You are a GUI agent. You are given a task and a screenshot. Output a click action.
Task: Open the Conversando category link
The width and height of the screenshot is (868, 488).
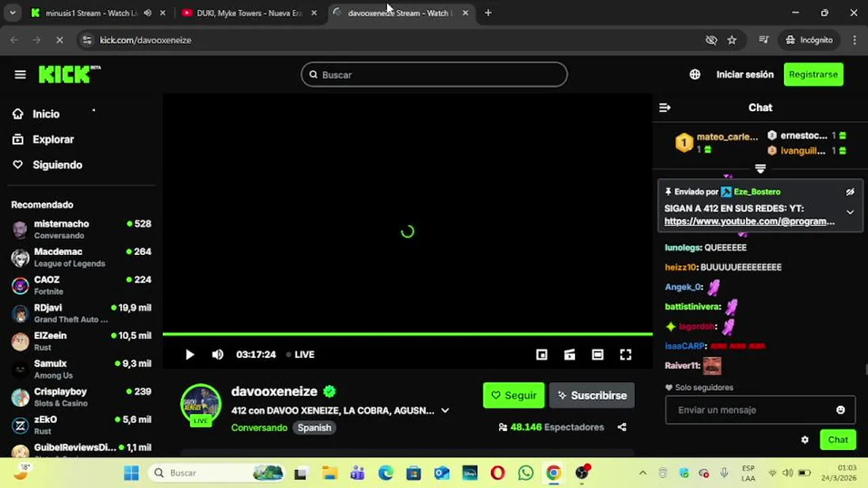[259, 428]
